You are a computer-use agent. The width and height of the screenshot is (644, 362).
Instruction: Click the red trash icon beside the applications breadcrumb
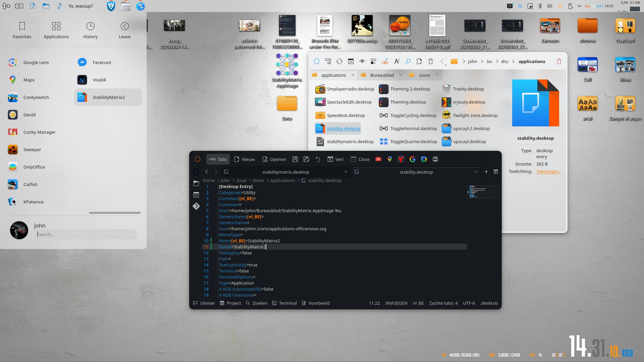coord(559,61)
